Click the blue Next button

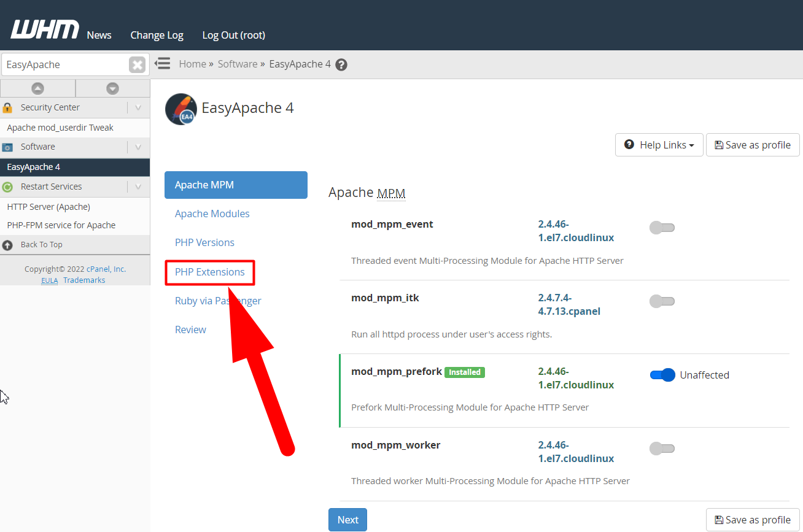pyautogui.click(x=347, y=520)
